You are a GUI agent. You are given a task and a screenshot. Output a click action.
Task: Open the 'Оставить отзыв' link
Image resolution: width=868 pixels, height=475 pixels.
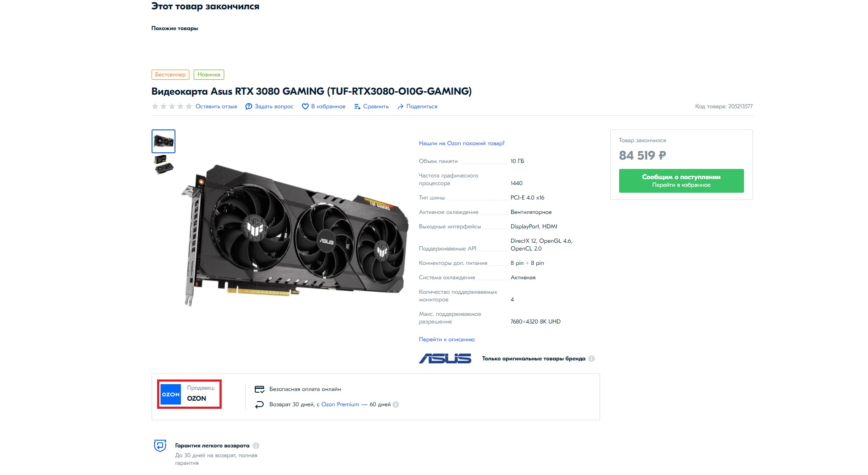[x=216, y=107]
